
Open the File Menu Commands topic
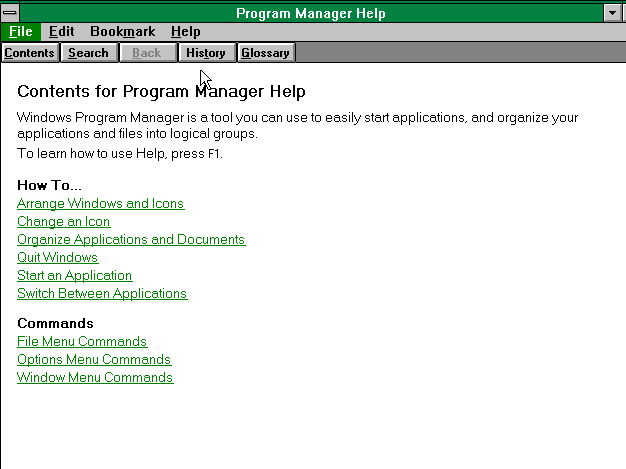click(x=81, y=342)
